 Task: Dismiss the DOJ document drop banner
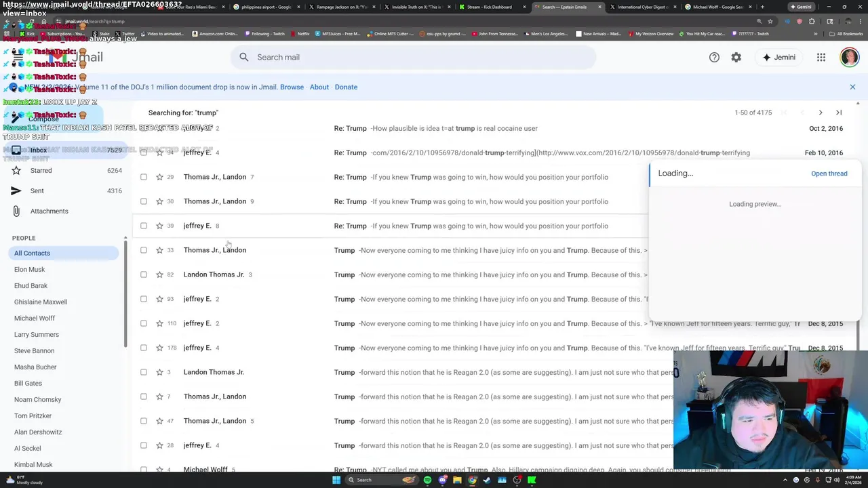point(852,87)
